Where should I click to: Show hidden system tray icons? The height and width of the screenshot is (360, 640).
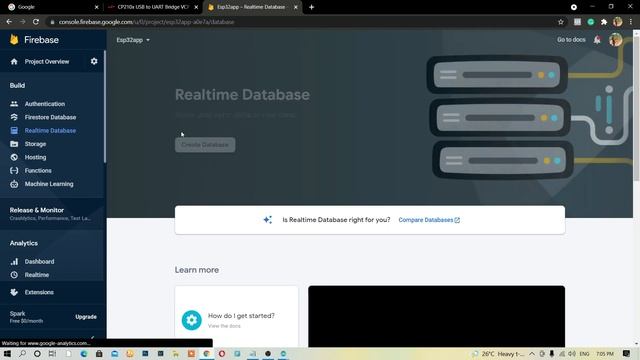(532, 354)
